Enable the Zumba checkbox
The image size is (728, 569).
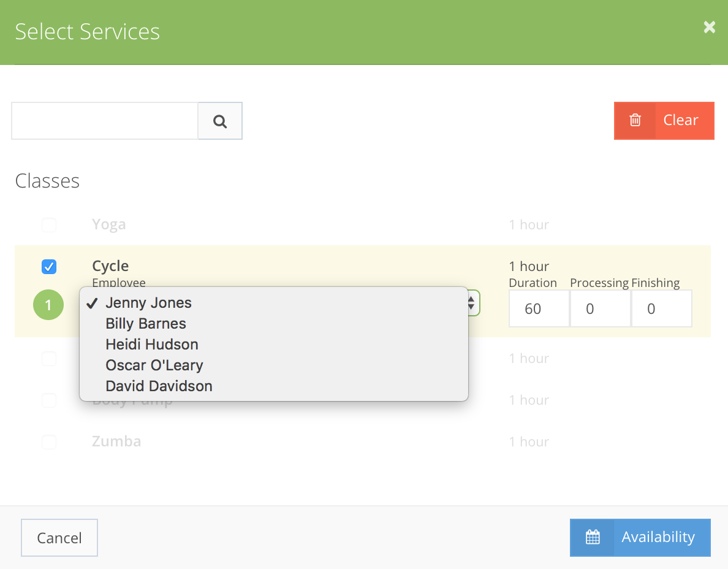[49, 441]
